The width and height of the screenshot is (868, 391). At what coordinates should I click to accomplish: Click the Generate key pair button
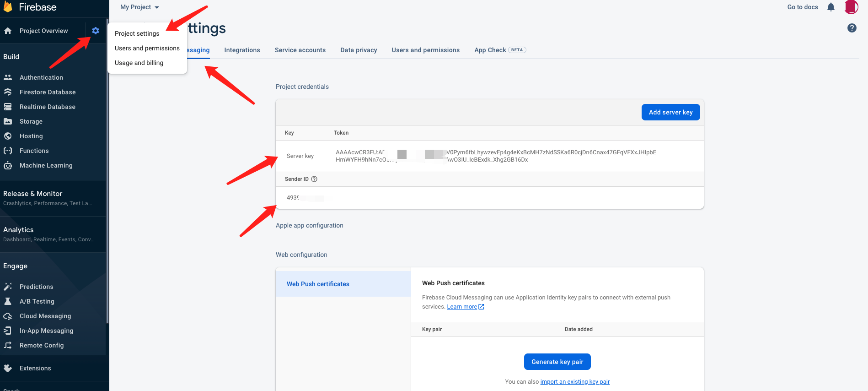pyautogui.click(x=557, y=362)
